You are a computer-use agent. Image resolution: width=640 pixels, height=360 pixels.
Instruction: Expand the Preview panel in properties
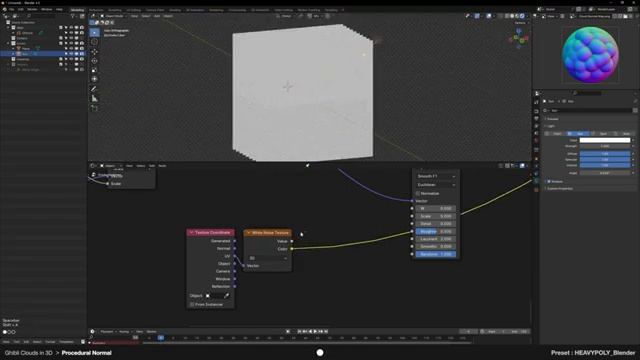552,119
